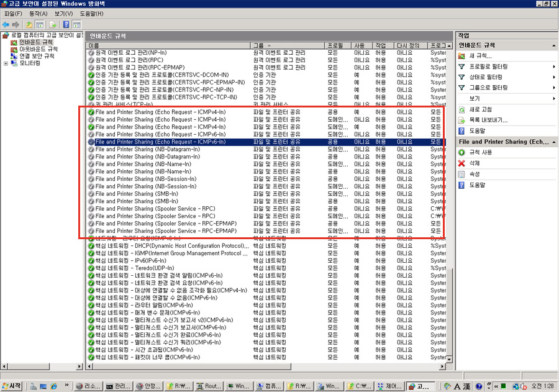
Task: Sort by the 작업 column header
Action: (384, 45)
